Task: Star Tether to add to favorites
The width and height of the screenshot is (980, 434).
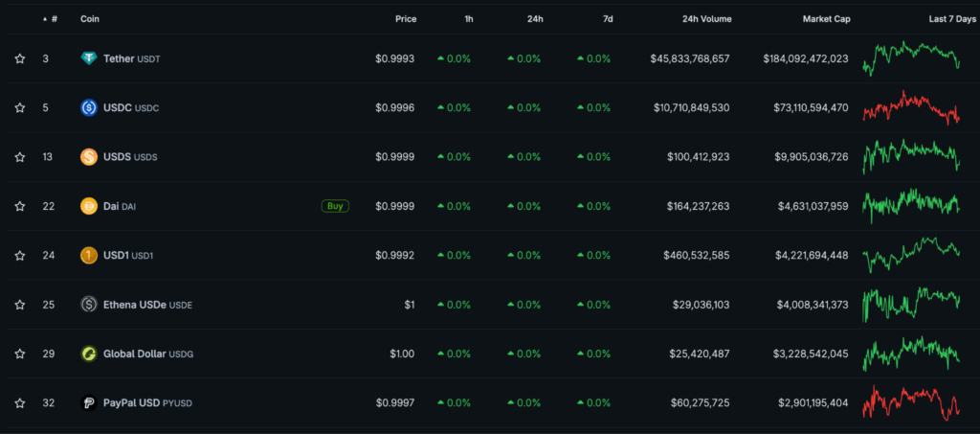Action: coord(20,58)
